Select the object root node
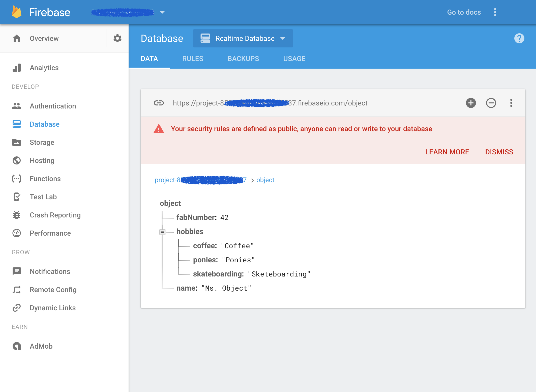The image size is (536, 392). point(170,203)
